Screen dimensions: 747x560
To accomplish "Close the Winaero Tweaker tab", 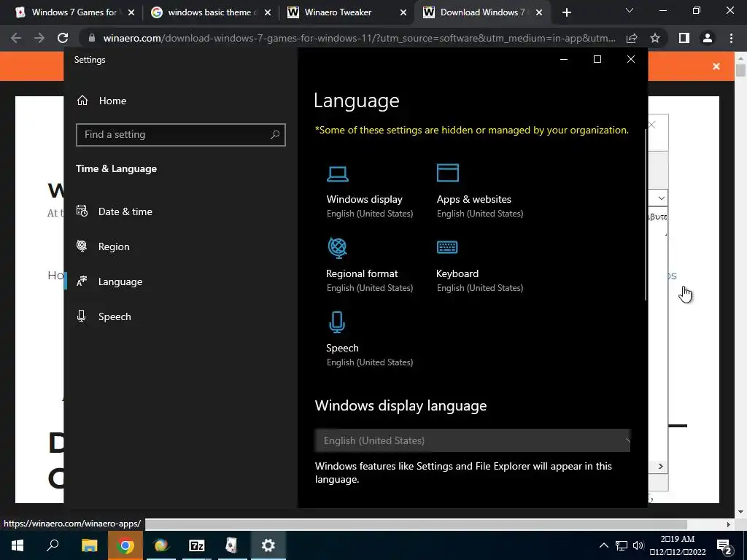I will tap(403, 12).
